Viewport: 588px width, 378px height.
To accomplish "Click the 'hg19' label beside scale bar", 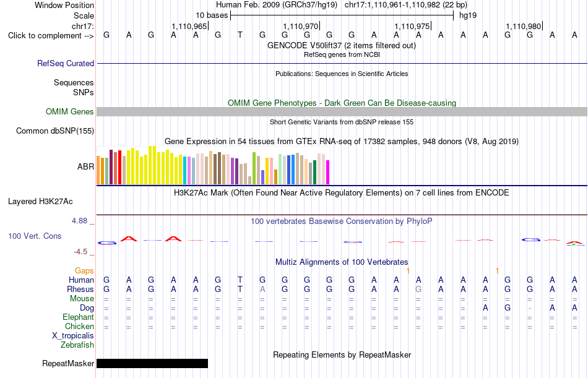I will point(468,15).
